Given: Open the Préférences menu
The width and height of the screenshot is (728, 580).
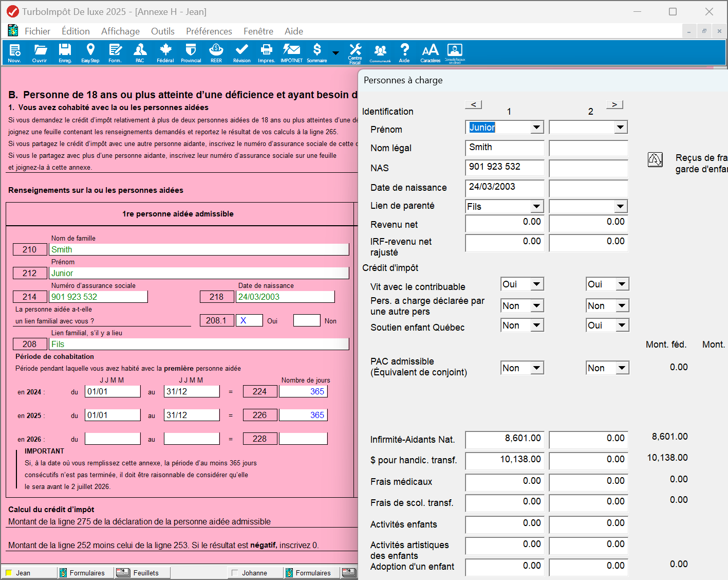Looking at the screenshot, I should 209,31.
